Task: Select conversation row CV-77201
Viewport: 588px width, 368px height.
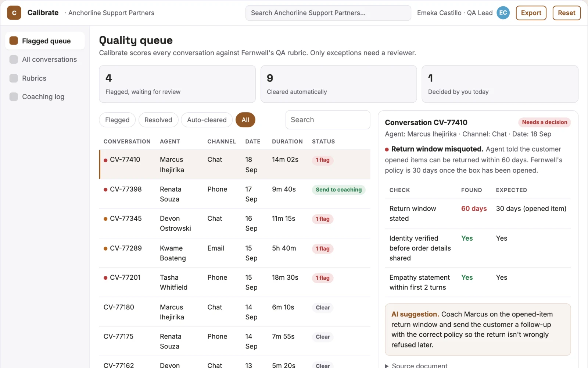Action: click(235, 282)
